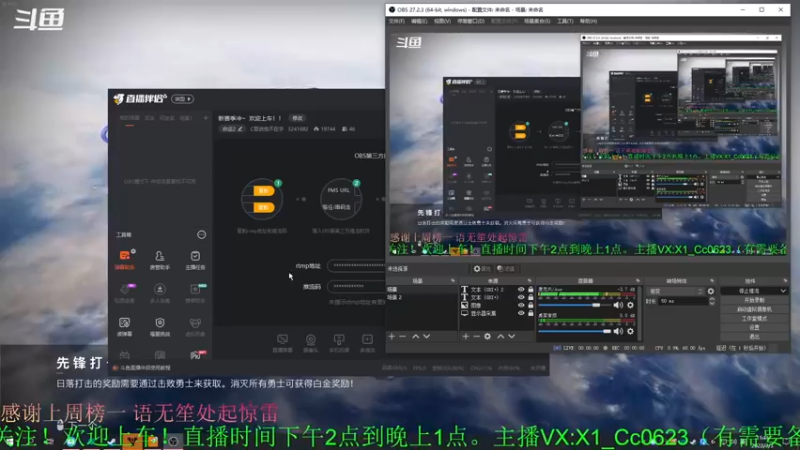Add a new source with the plus icon
Image resolution: width=800 pixels, height=450 pixels.
(465, 337)
